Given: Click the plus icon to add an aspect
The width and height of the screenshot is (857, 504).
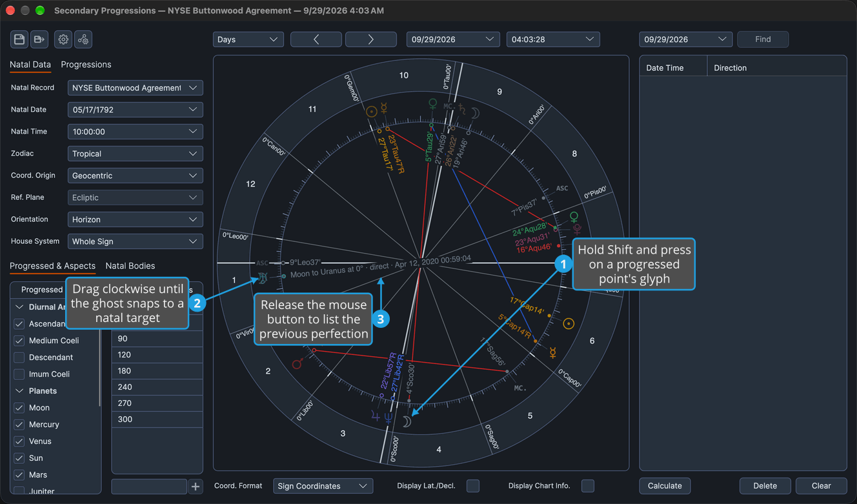Looking at the screenshot, I should [x=196, y=486].
